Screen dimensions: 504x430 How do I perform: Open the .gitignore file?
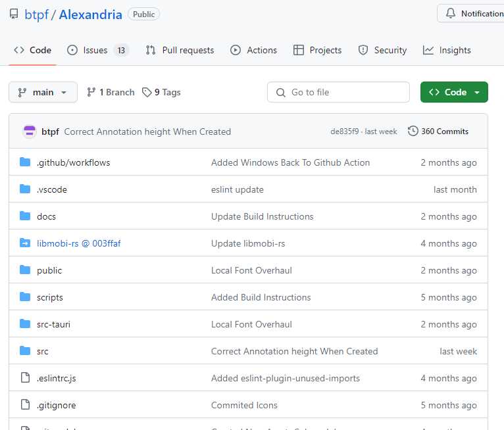coord(56,406)
